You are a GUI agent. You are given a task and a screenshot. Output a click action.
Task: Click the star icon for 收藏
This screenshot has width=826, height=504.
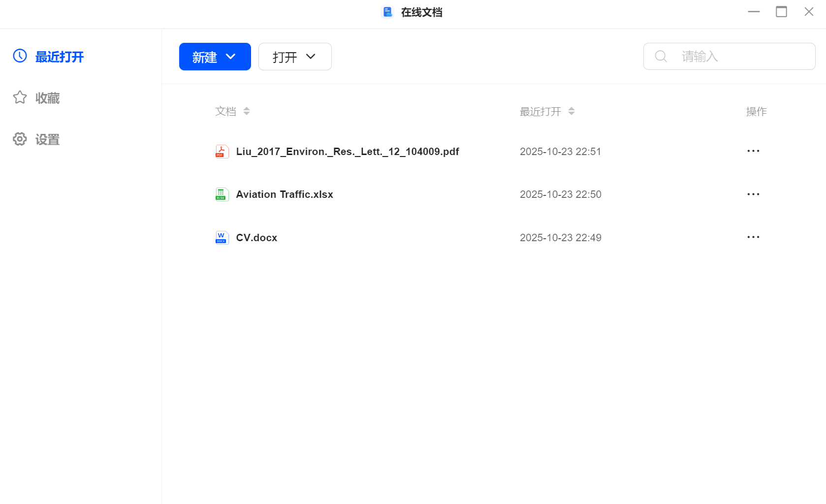20,97
